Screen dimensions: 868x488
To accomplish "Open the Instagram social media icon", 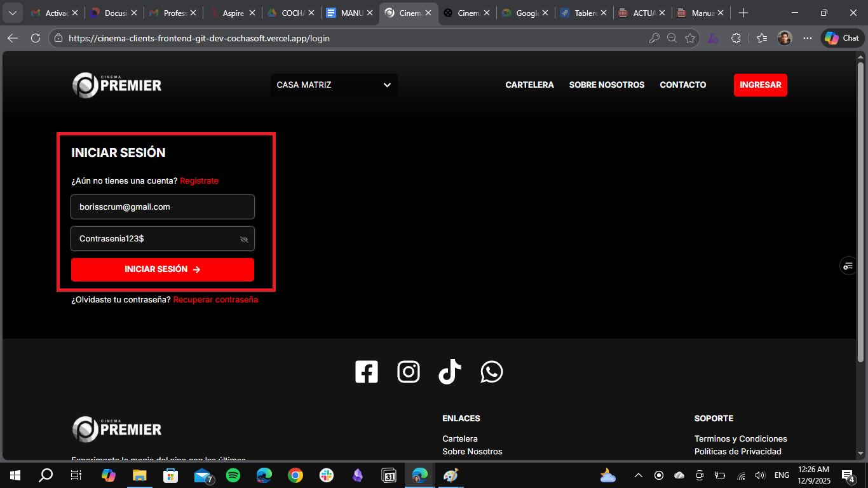I will pyautogui.click(x=409, y=371).
